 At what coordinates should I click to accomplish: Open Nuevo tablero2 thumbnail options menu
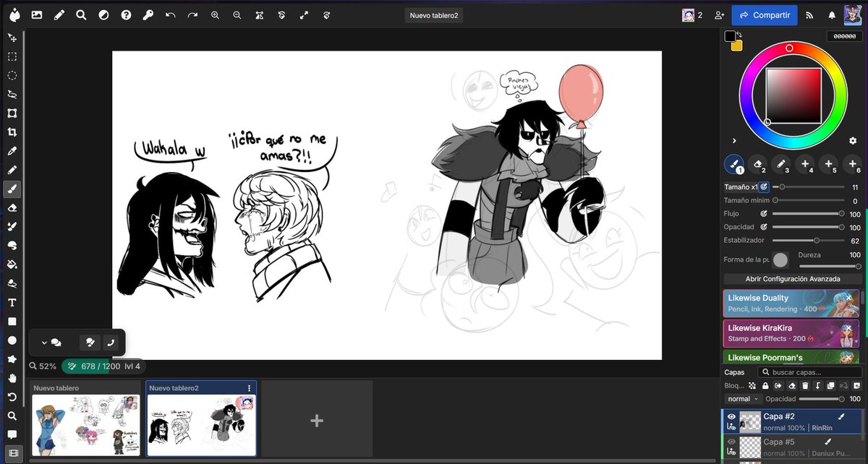click(x=249, y=388)
